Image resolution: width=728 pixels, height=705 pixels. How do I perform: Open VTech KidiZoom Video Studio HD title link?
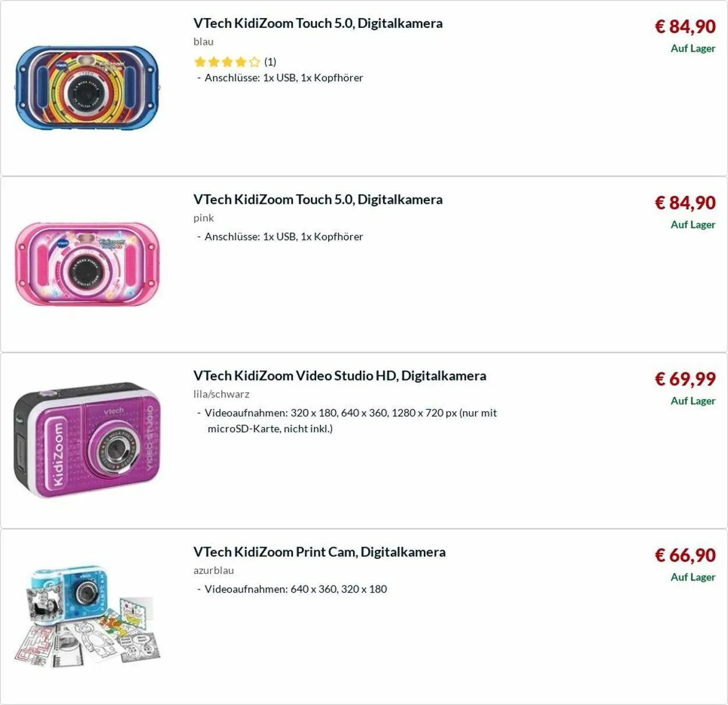pyautogui.click(x=340, y=375)
